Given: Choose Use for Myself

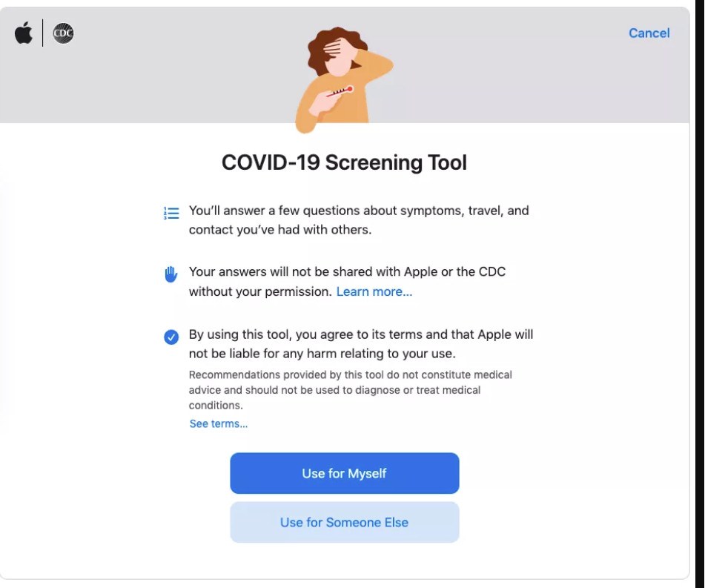Looking at the screenshot, I should tap(345, 473).
